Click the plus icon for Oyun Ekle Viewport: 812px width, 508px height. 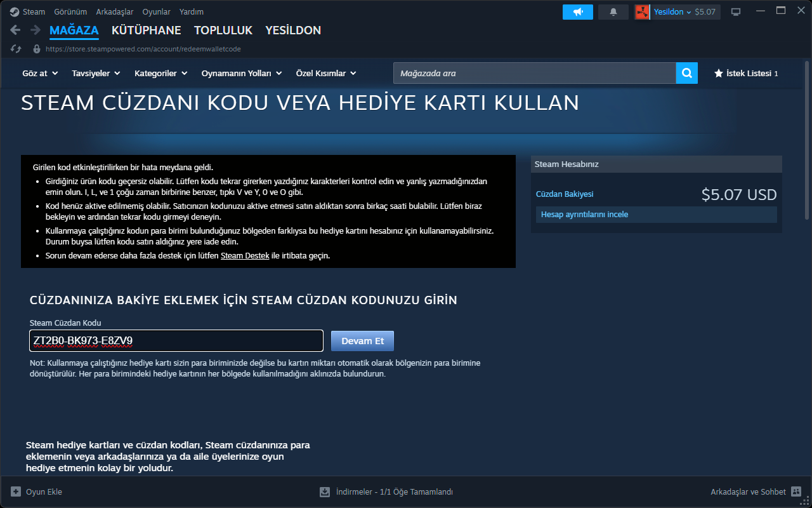pos(16,491)
